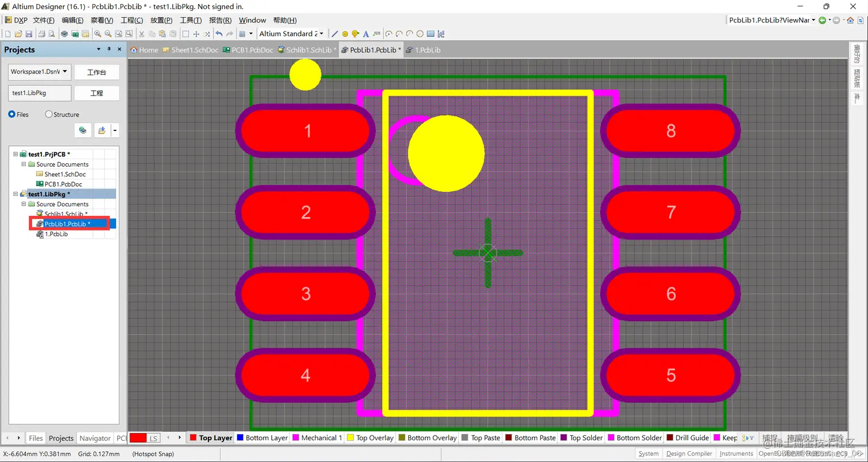Open the System panel button in status bar
Screen dimensions: 868x462
(649, 453)
